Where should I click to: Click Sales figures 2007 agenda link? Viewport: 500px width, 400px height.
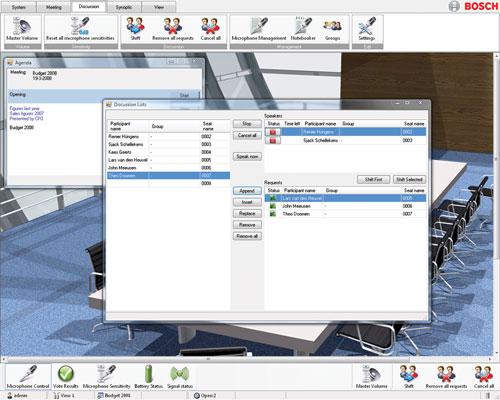click(x=27, y=113)
